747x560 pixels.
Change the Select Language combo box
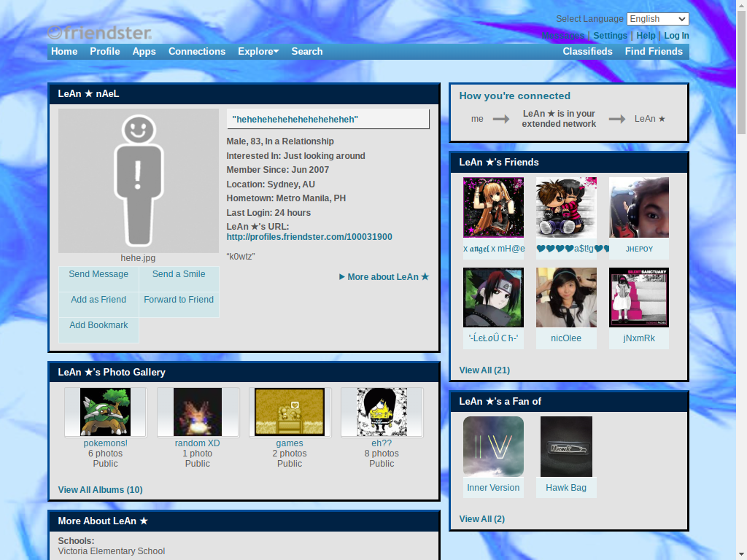pos(657,18)
